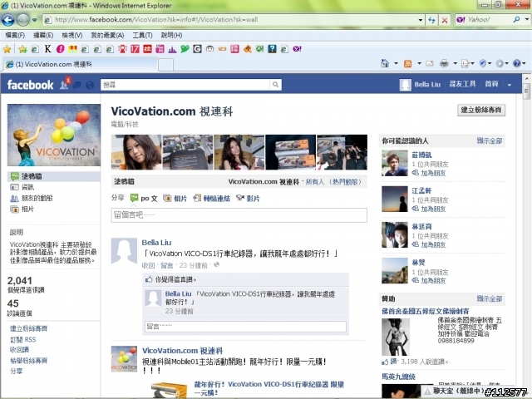Expand the Home button dropdown arrow
The height and width of the screenshot is (399, 532).
(x=396, y=63)
